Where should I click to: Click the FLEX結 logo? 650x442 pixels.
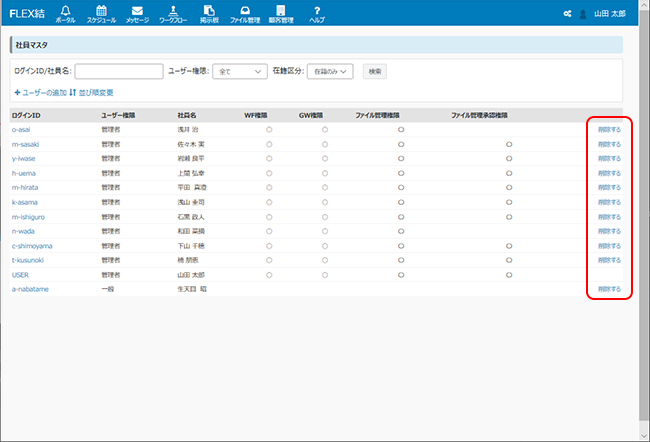click(x=27, y=14)
